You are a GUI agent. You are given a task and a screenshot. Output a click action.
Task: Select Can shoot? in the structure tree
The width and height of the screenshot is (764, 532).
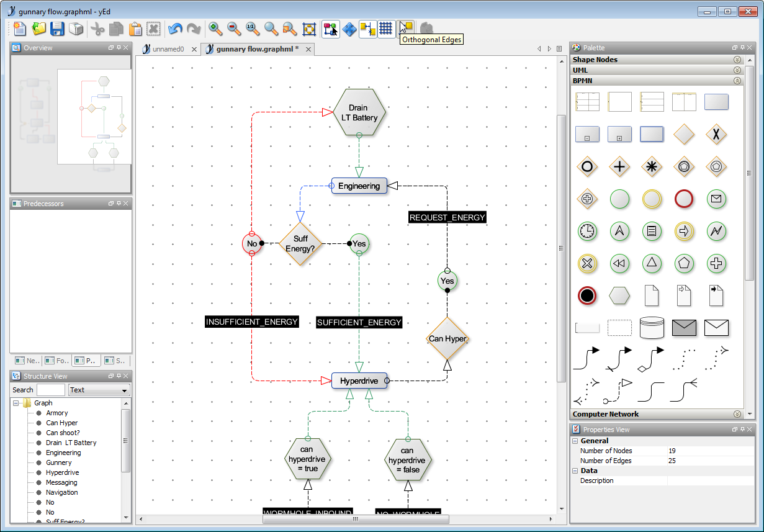point(63,433)
